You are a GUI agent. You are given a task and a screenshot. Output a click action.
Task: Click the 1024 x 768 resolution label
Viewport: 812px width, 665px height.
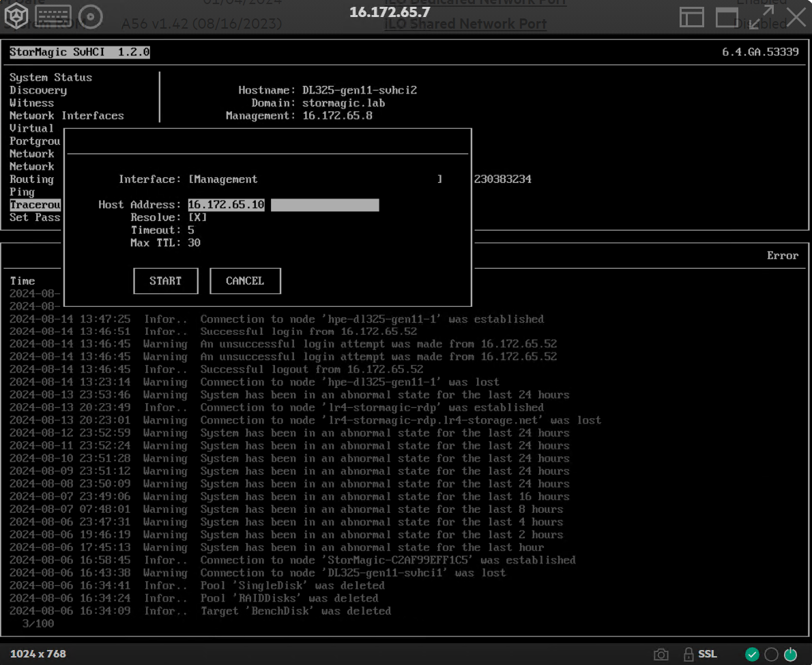click(x=38, y=653)
